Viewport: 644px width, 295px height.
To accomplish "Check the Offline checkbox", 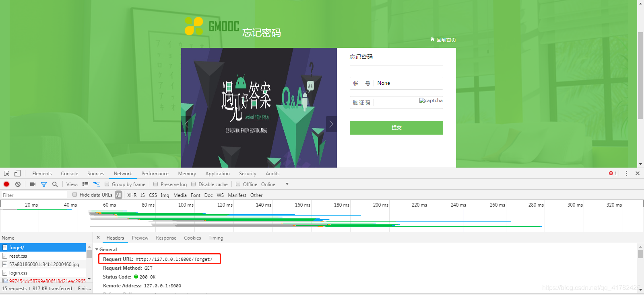I will click(238, 184).
